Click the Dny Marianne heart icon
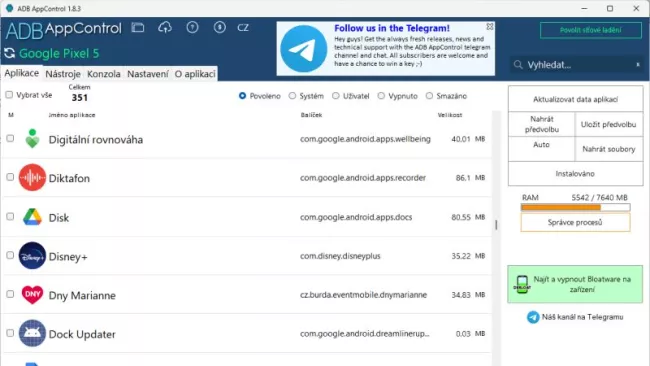 pyautogui.click(x=32, y=295)
